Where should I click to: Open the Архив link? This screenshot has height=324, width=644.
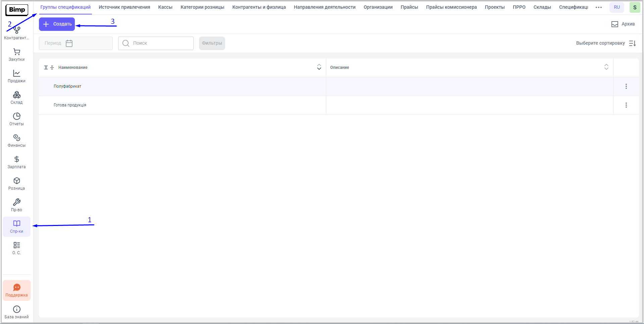coord(623,24)
